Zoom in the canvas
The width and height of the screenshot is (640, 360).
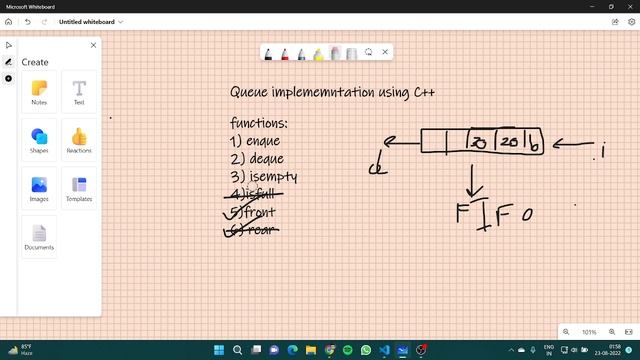[x=612, y=332]
